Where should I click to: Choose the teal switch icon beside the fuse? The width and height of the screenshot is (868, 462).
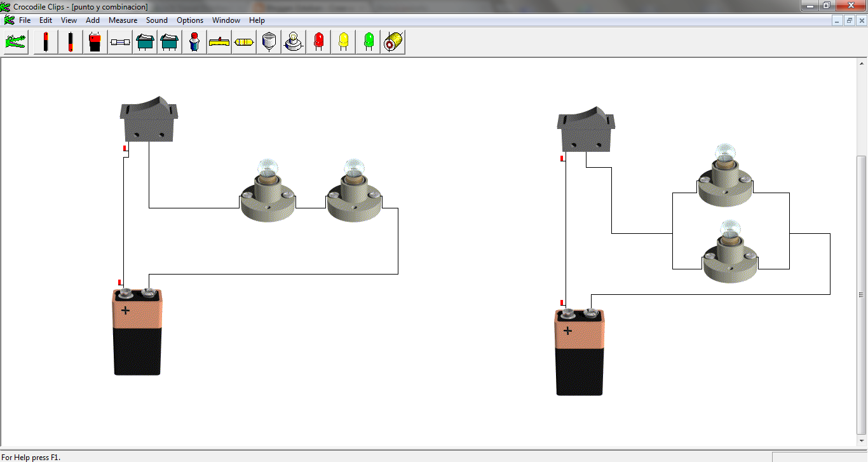pos(145,43)
